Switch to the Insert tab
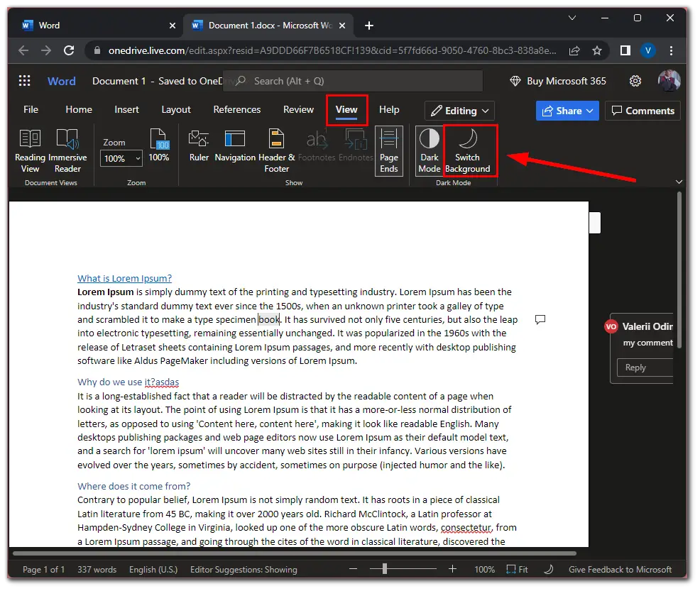 [126, 110]
